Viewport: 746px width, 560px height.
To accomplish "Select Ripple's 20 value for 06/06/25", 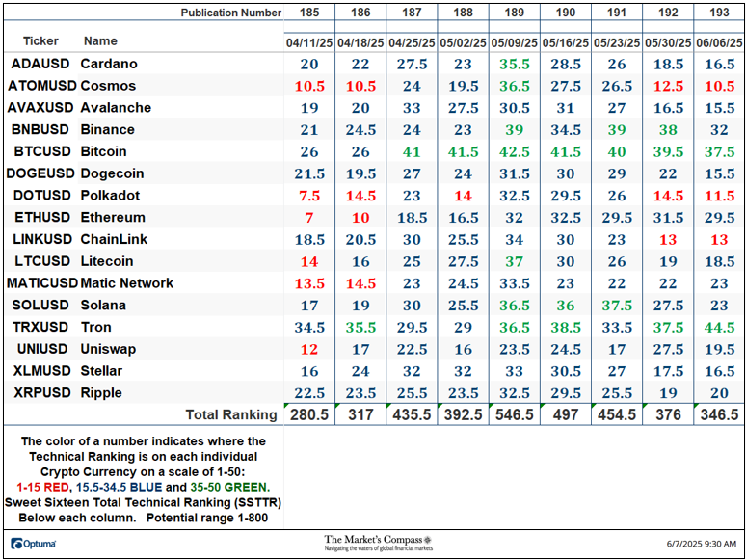I will point(719,393).
